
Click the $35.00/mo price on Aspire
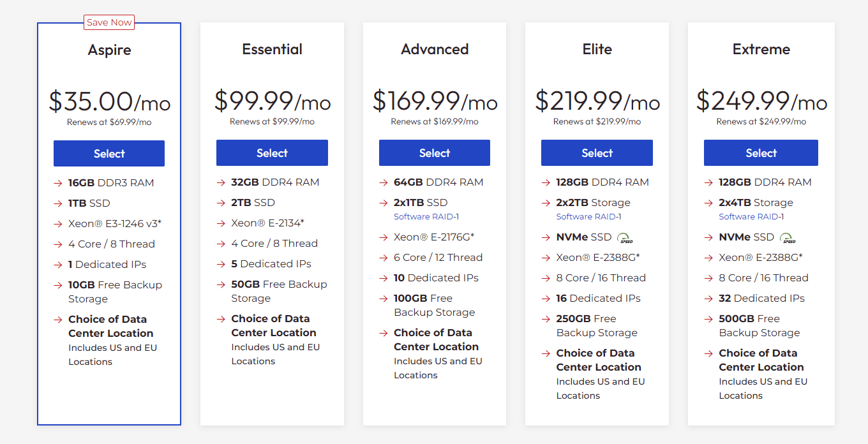point(108,102)
